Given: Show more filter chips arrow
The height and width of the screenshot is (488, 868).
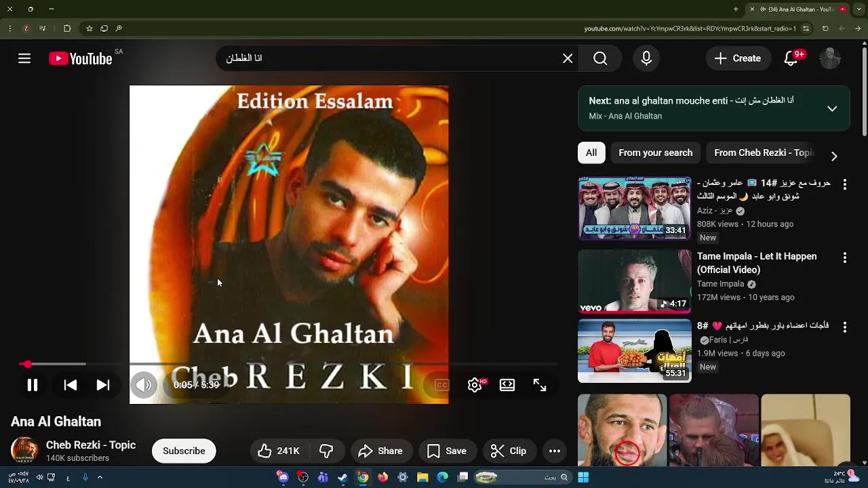Looking at the screenshot, I should point(834,156).
